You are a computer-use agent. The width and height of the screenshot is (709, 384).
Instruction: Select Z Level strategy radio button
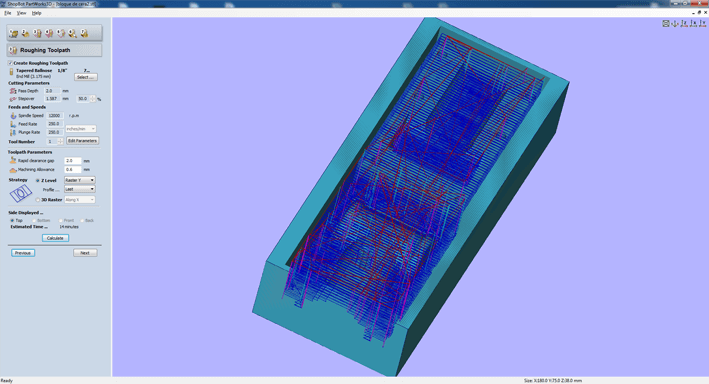[38, 180]
